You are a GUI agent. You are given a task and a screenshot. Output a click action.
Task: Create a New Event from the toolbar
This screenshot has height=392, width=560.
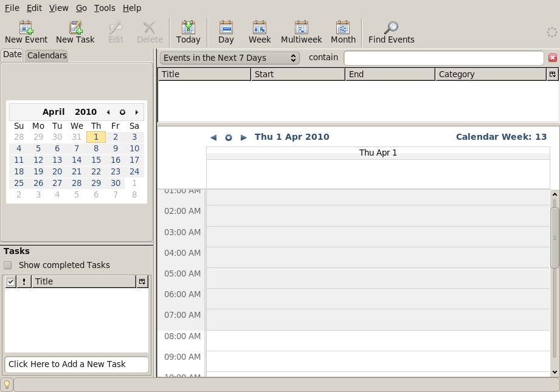(26, 30)
